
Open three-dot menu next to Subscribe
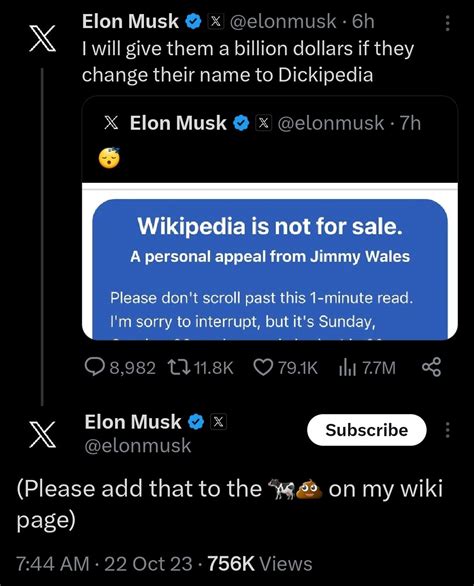tap(447, 430)
